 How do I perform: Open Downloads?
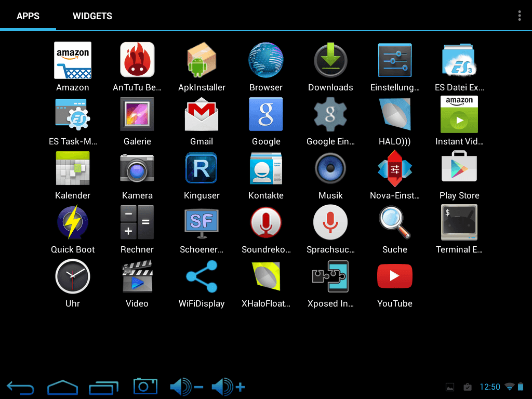[x=330, y=60]
